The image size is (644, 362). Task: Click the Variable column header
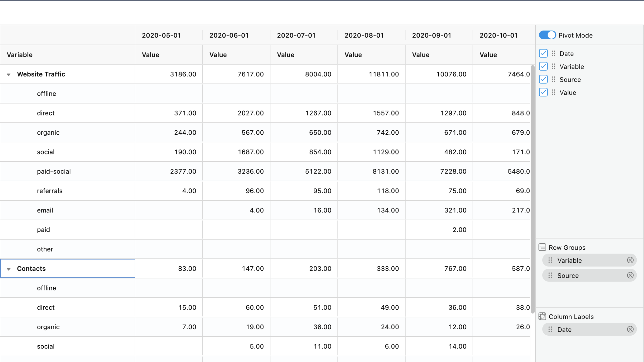point(19,54)
